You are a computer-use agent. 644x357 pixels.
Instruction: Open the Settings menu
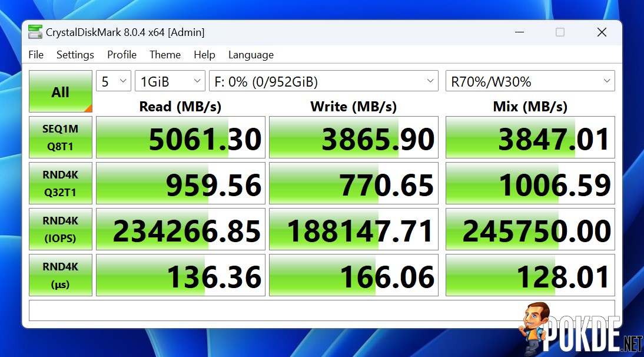pos(75,55)
